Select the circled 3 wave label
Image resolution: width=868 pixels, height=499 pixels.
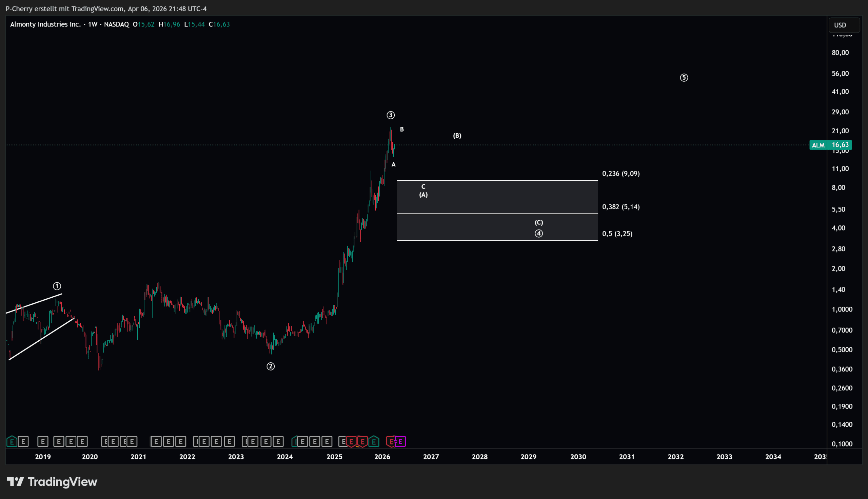pyautogui.click(x=390, y=115)
